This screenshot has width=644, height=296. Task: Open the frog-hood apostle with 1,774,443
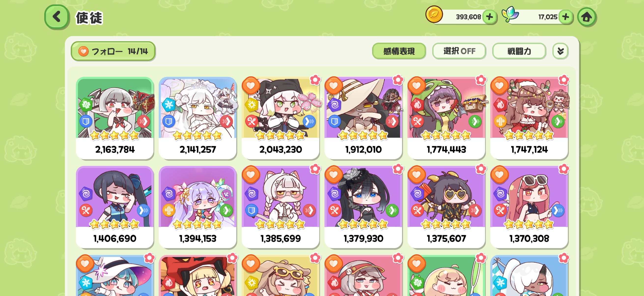point(446,118)
